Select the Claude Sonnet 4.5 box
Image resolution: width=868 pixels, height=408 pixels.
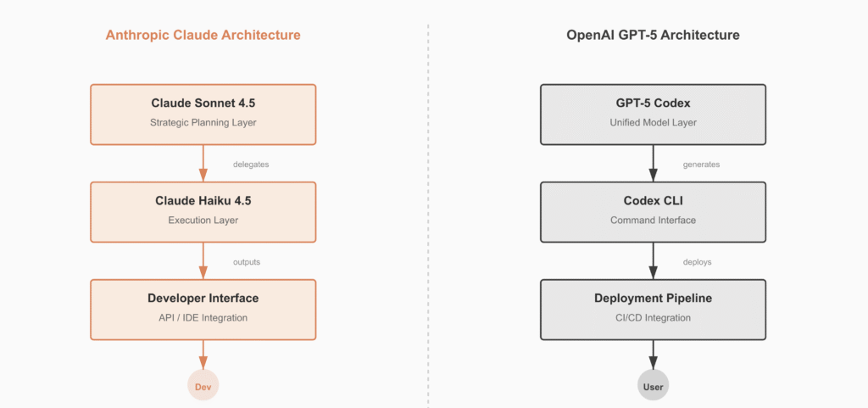(x=203, y=114)
